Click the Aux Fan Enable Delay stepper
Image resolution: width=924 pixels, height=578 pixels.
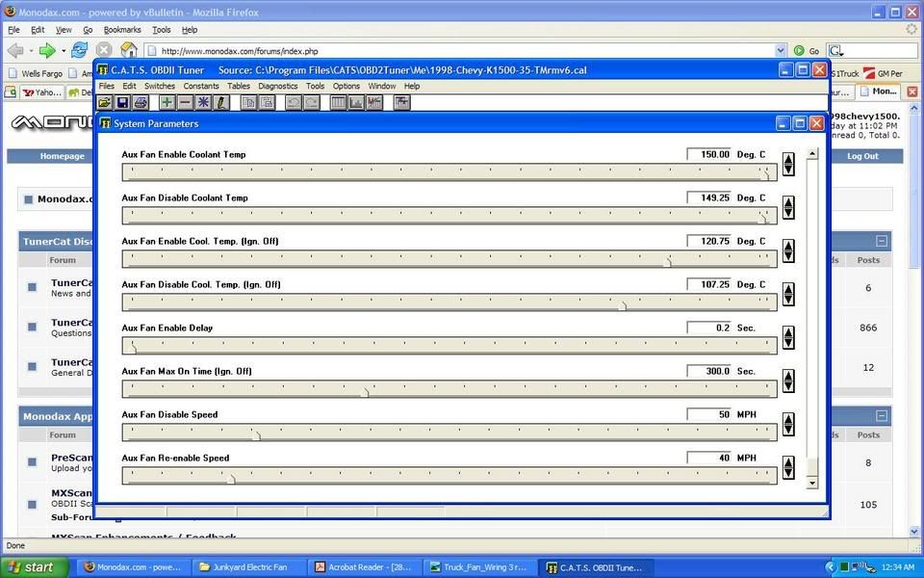pyautogui.click(x=788, y=337)
